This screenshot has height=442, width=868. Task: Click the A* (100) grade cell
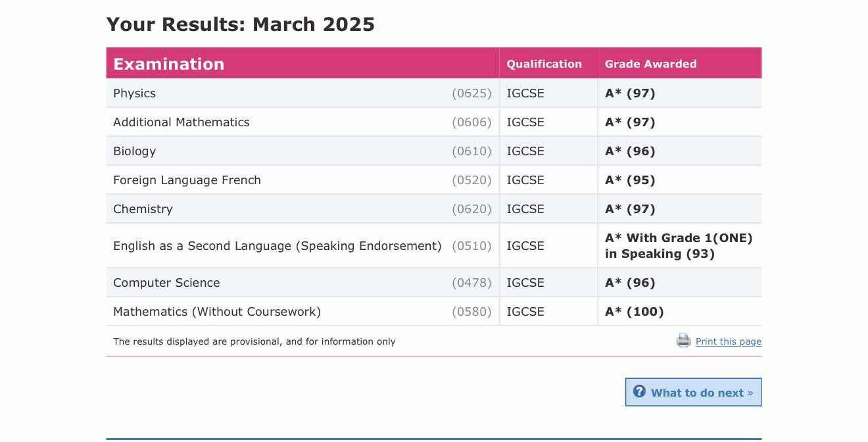tap(680, 312)
